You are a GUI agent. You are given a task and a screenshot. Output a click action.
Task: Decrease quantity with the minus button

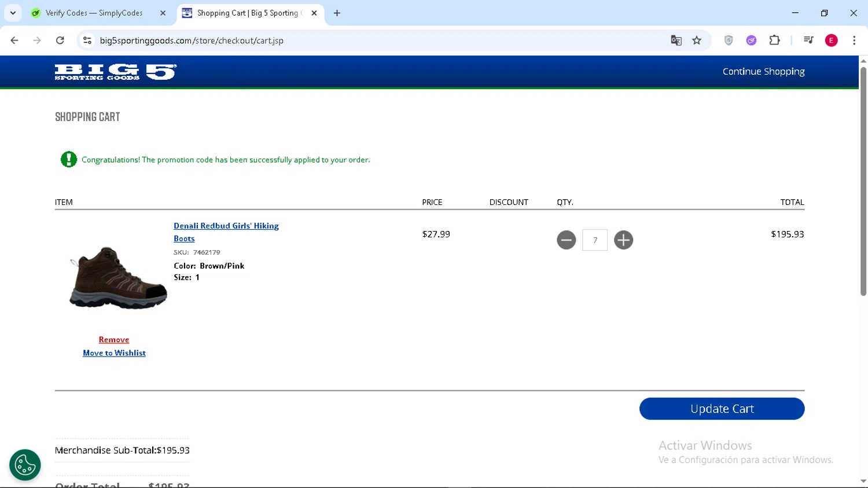point(566,240)
